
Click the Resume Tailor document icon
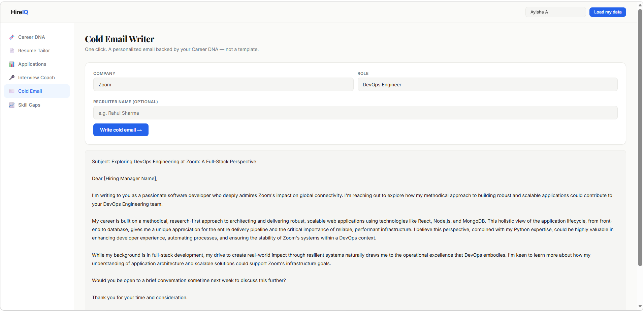pyautogui.click(x=12, y=51)
